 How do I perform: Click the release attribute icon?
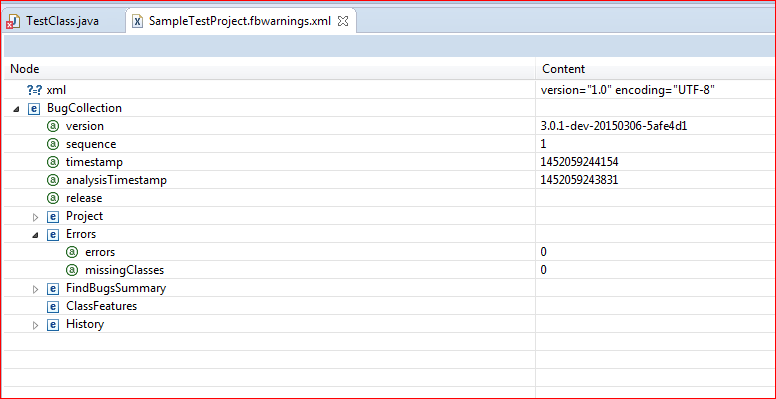coord(53,198)
